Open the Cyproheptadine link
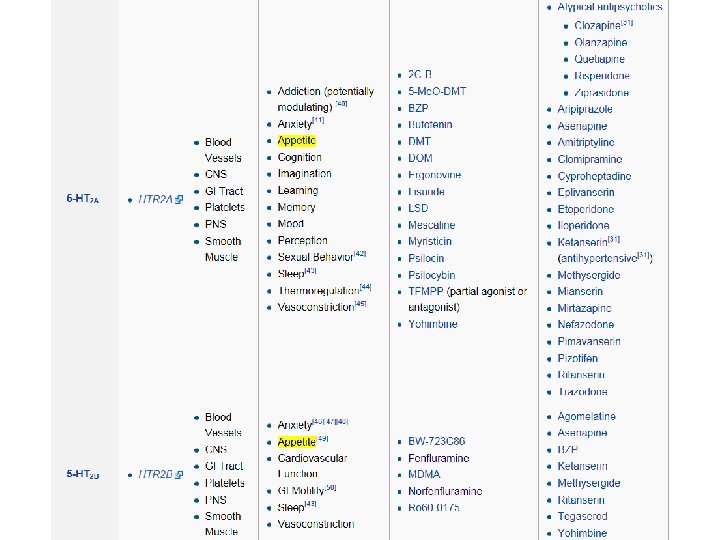Viewport: 720px width, 540px height. [594, 176]
